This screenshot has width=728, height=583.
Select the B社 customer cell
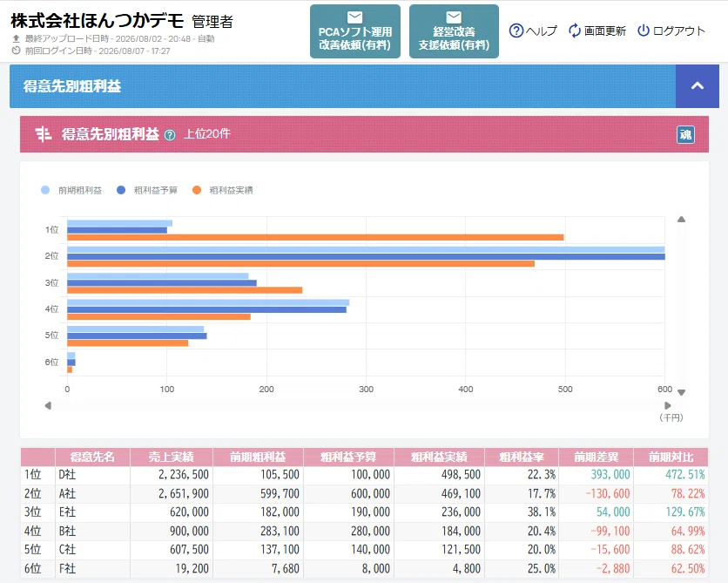pyautogui.click(x=92, y=531)
